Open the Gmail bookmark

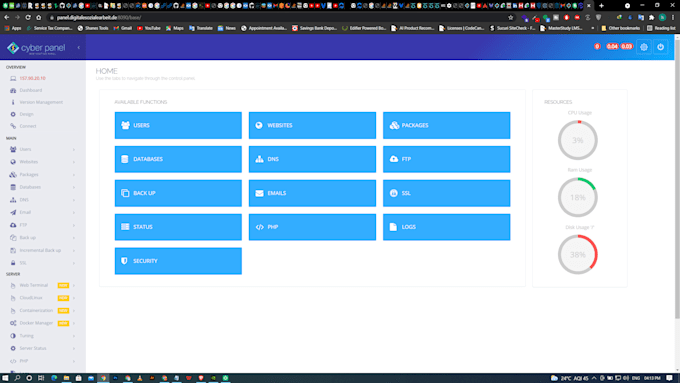[x=123, y=28]
